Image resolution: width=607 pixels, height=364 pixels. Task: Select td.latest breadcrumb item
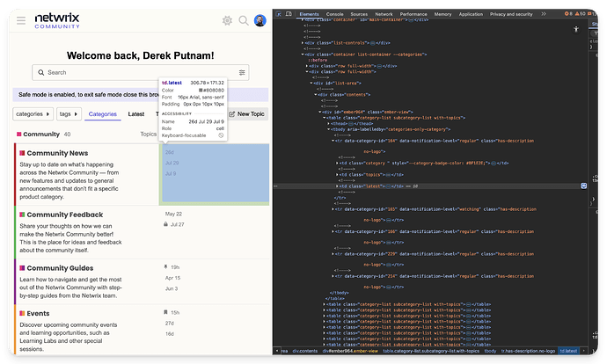568,351
